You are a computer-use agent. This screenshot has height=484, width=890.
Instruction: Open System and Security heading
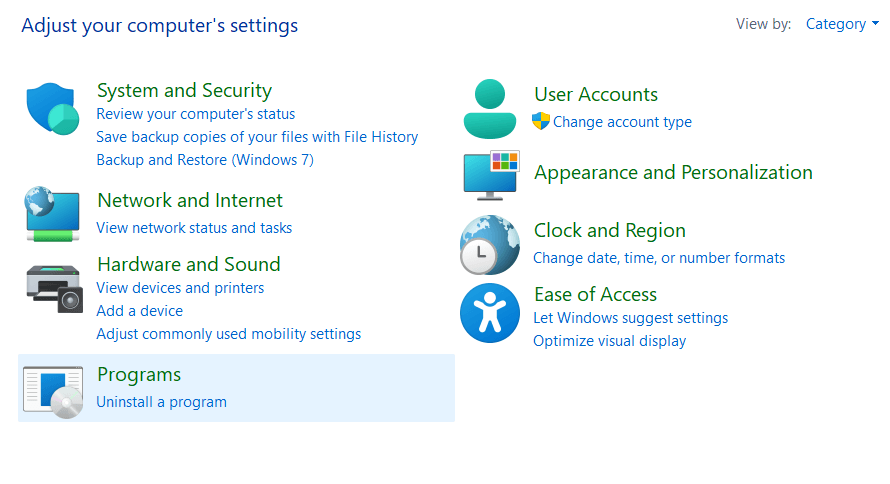(184, 90)
